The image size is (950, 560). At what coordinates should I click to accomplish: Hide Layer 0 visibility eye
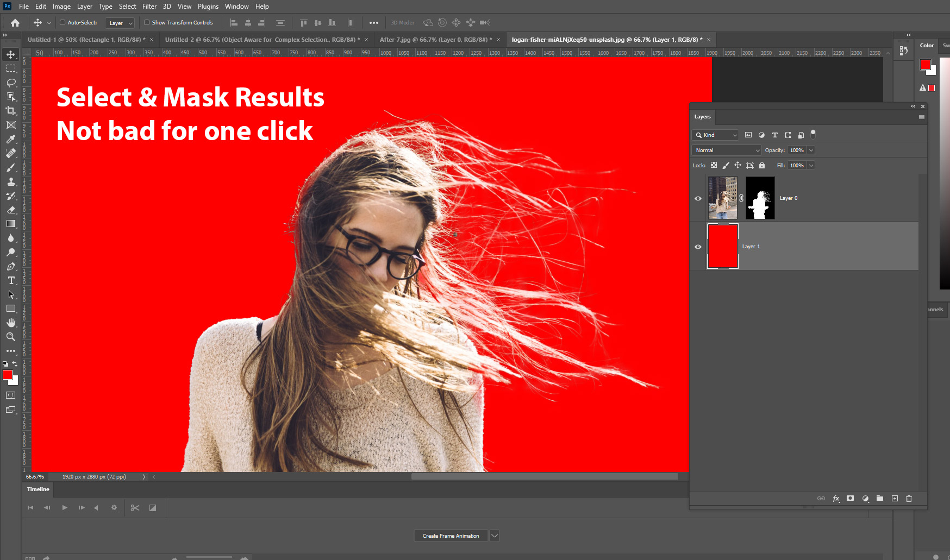[698, 198]
